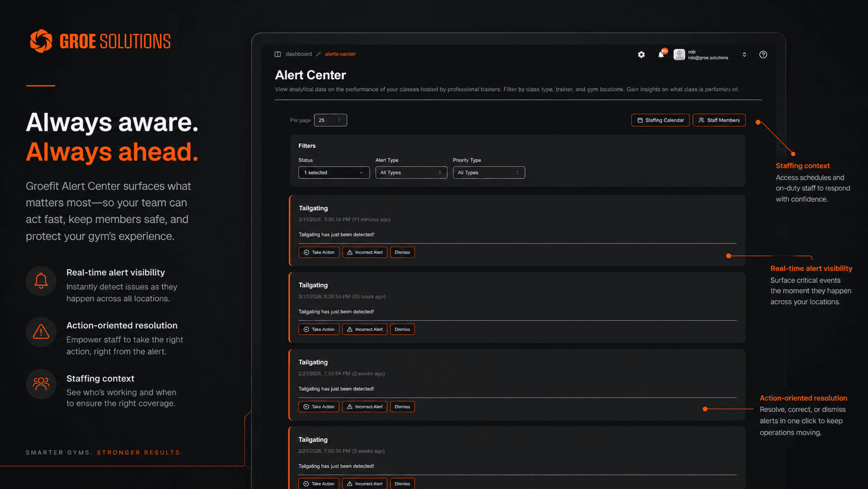Dismiss the second Tailgating alert
868x489 pixels.
pyautogui.click(x=402, y=329)
